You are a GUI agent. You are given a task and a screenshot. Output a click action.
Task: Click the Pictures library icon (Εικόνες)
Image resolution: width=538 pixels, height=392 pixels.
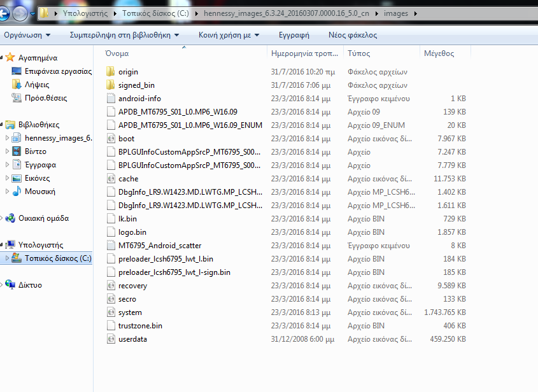[x=17, y=178]
